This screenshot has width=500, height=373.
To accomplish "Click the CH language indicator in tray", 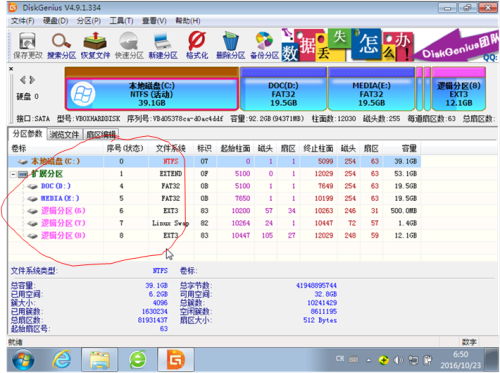I will pyautogui.click(x=340, y=359).
